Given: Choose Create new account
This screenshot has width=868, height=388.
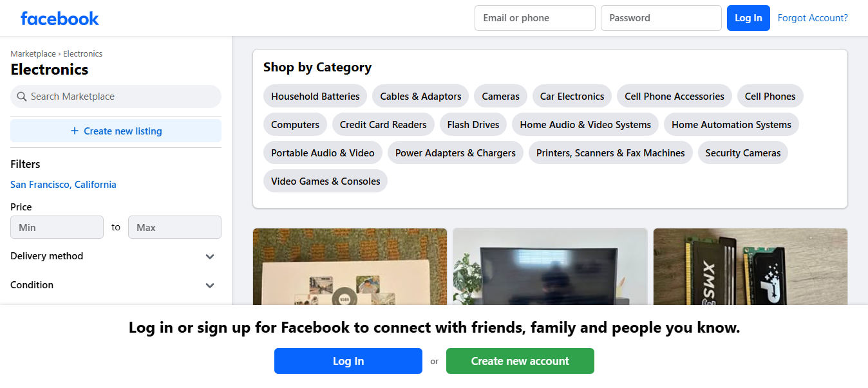Looking at the screenshot, I should tap(520, 361).
